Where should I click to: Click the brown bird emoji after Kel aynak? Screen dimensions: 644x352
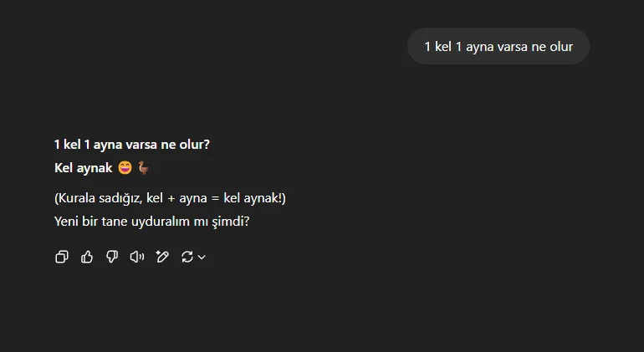(143, 168)
